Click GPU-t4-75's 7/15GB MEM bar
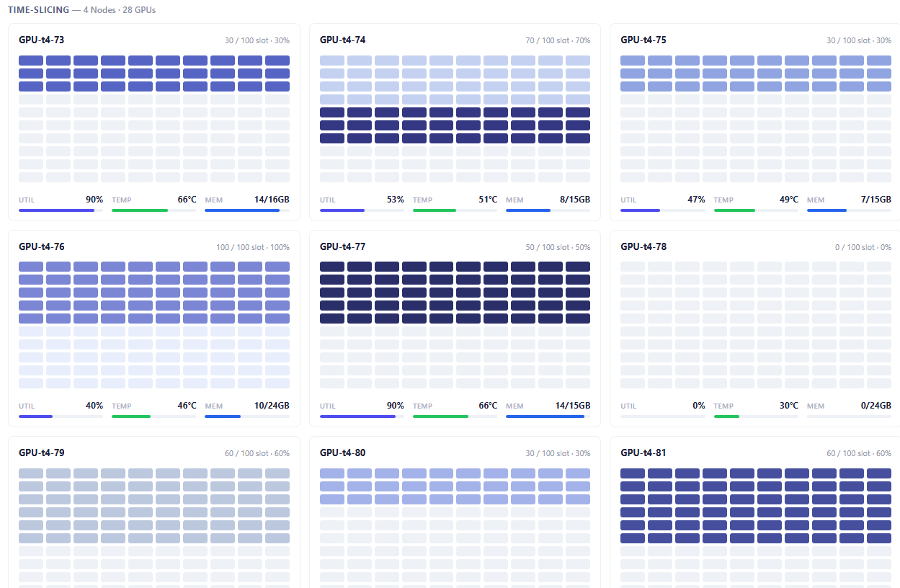900x588 pixels. pyautogui.click(x=849, y=210)
